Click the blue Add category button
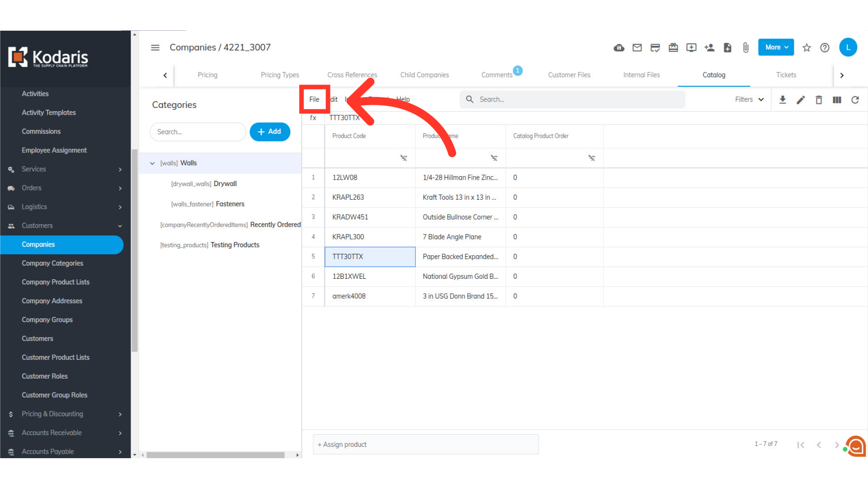868x488 pixels. coord(270,132)
